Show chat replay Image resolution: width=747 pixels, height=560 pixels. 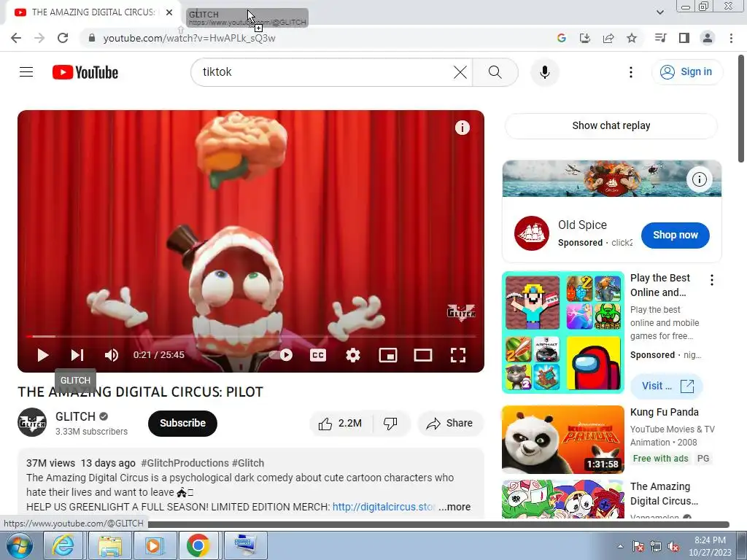[611, 125]
